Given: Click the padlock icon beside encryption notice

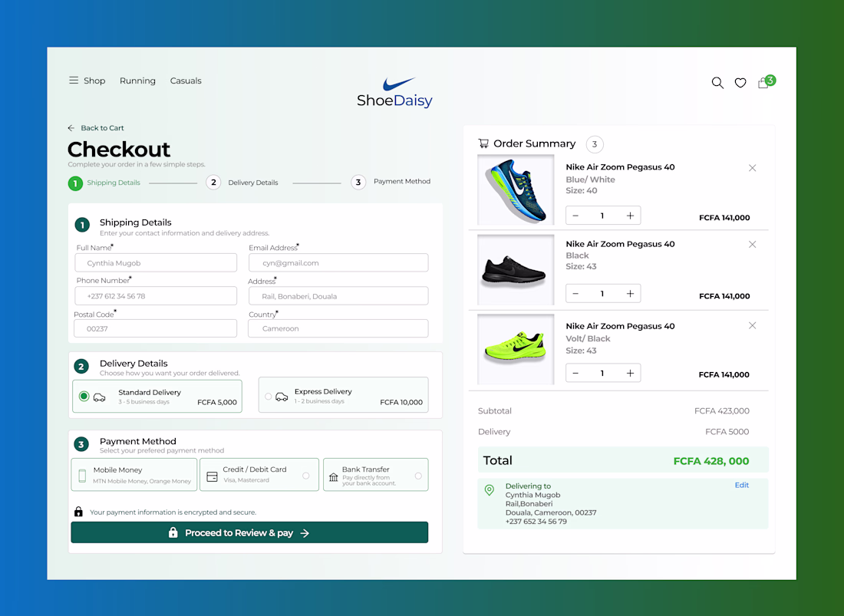Looking at the screenshot, I should 78,511.
